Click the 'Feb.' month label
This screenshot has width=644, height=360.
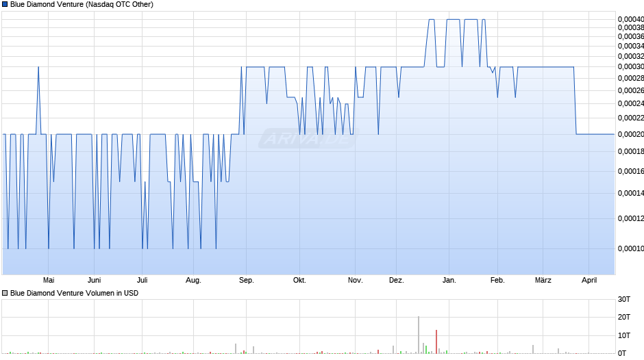(x=497, y=280)
